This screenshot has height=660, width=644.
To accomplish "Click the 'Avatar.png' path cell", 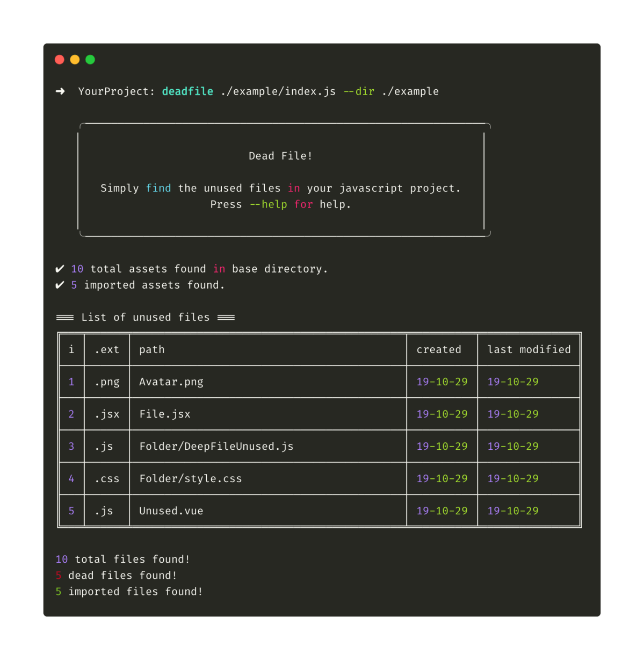I will [x=171, y=382].
